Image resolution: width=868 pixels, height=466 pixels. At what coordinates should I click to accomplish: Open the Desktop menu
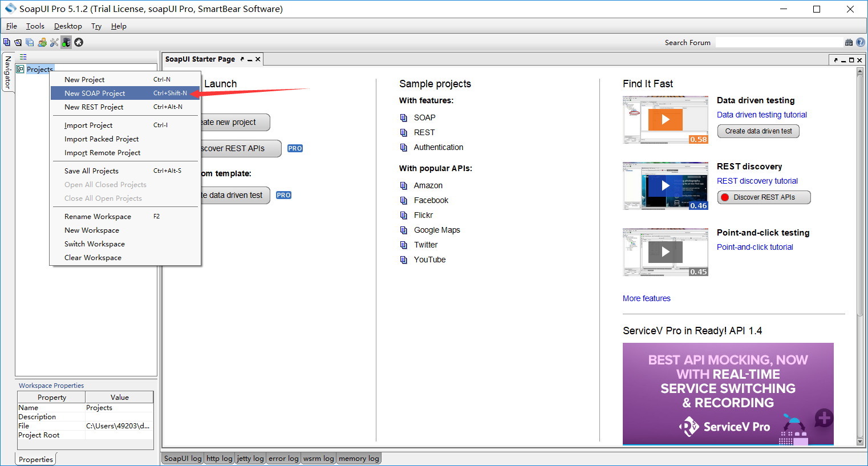[x=68, y=26]
